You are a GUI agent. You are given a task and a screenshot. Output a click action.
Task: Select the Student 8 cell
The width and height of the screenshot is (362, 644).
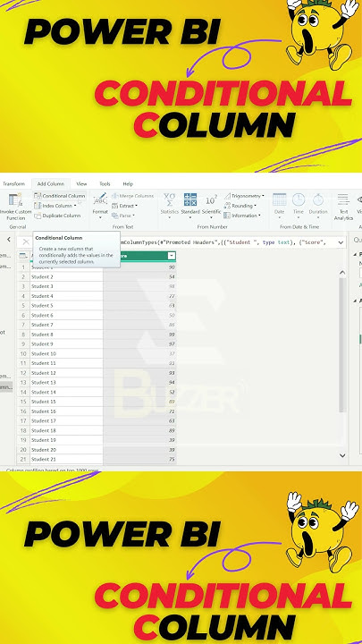(66, 335)
